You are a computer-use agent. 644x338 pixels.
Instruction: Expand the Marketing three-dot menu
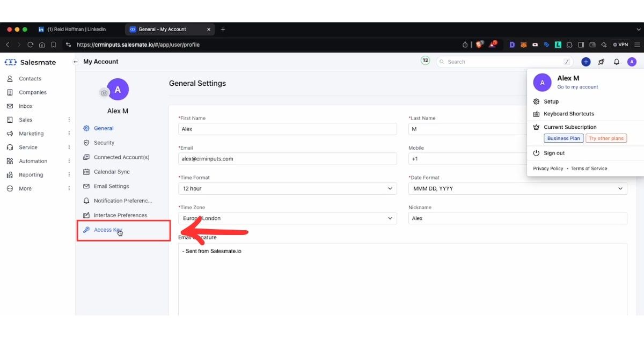tap(69, 134)
